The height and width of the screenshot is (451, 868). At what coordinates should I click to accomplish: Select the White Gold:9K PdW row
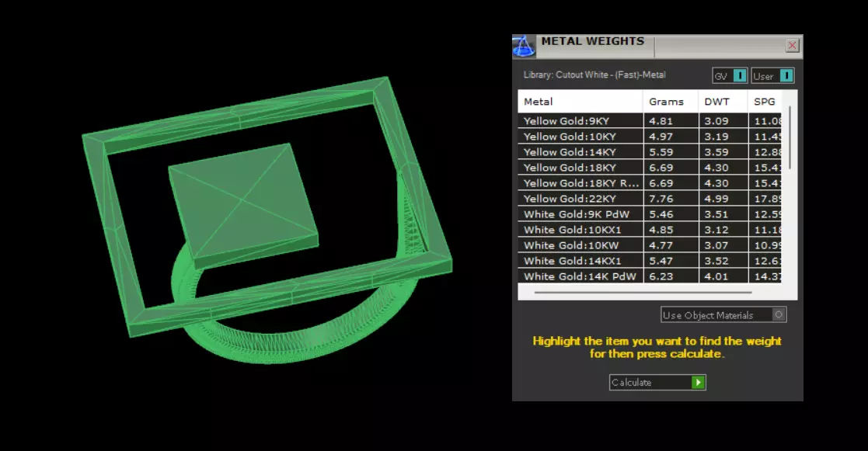[x=650, y=213]
